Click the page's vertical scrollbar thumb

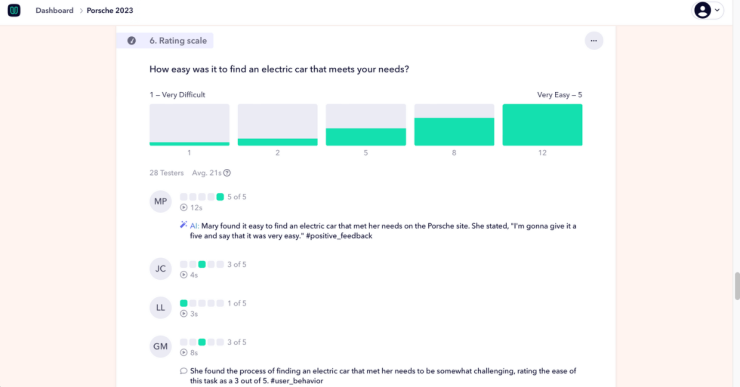pyautogui.click(x=737, y=286)
